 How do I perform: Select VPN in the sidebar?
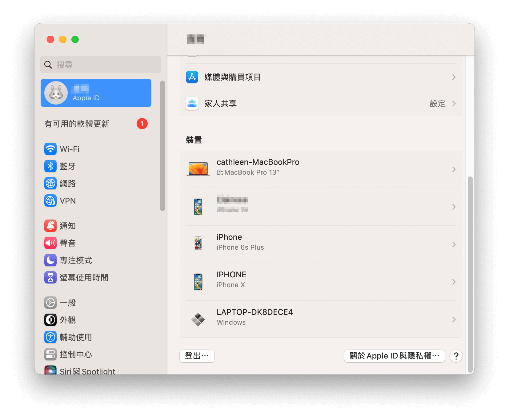96,201
